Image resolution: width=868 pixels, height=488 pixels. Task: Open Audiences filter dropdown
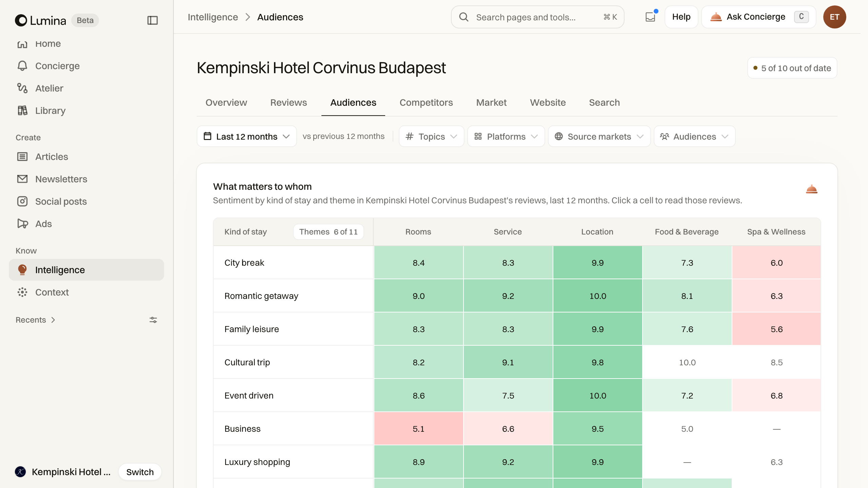pos(694,136)
